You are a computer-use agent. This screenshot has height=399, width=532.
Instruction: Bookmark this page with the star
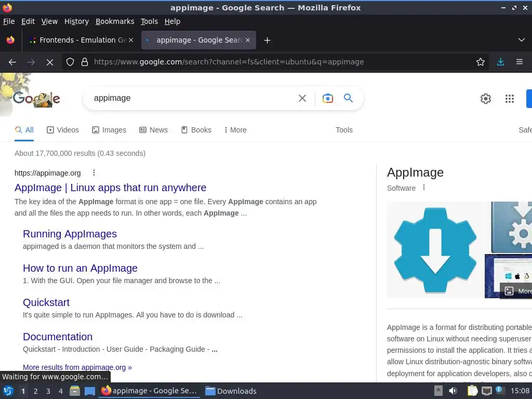481,62
